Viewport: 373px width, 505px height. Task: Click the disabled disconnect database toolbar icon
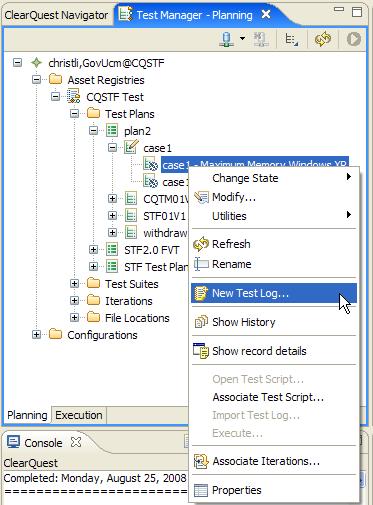260,39
